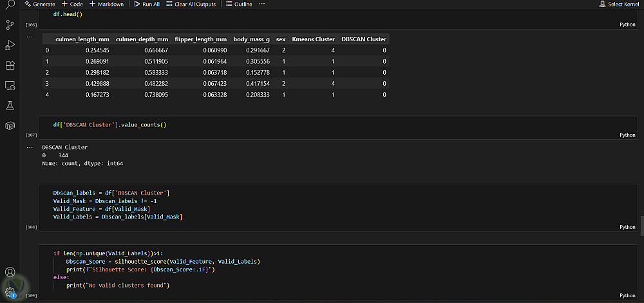This screenshot has width=644, height=303.
Task: Open the Testing flask view
Action: click(10, 105)
